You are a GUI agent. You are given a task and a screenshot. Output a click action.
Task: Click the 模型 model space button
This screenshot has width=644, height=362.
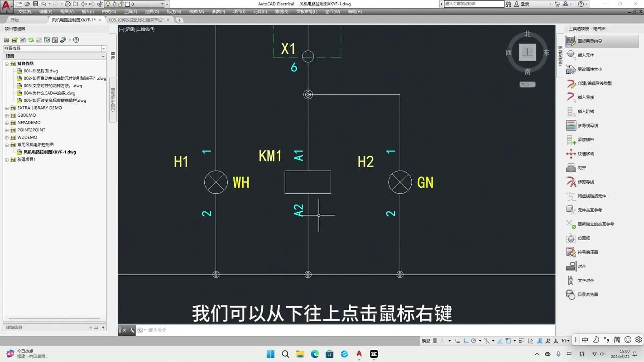(426, 341)
